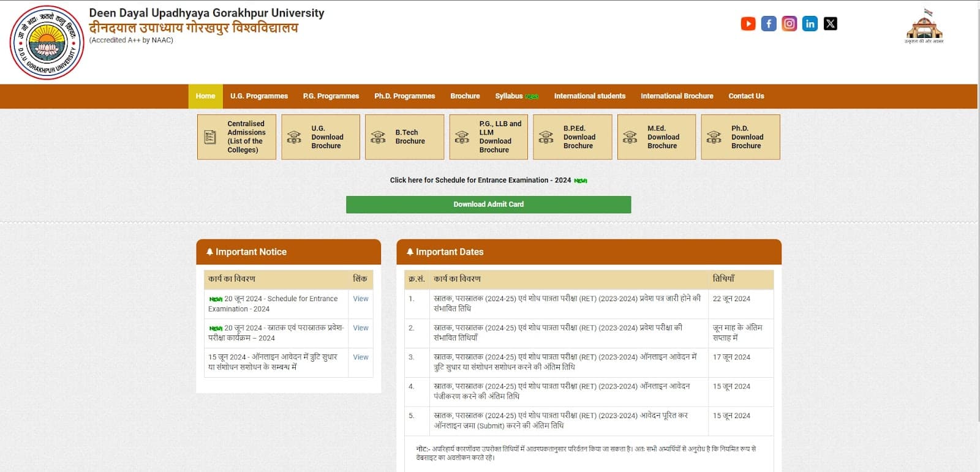Image resolution: width=980 pixels, height=472 pixels.
Task: Open the International Brochure menu item
Action: (677, 96)
